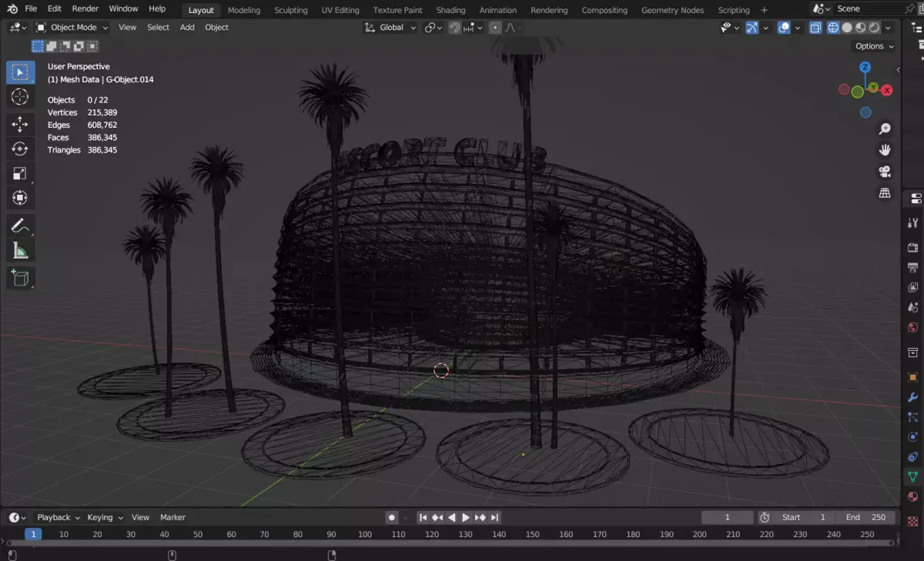Jump to the animation start frame

tap(423, 517)
